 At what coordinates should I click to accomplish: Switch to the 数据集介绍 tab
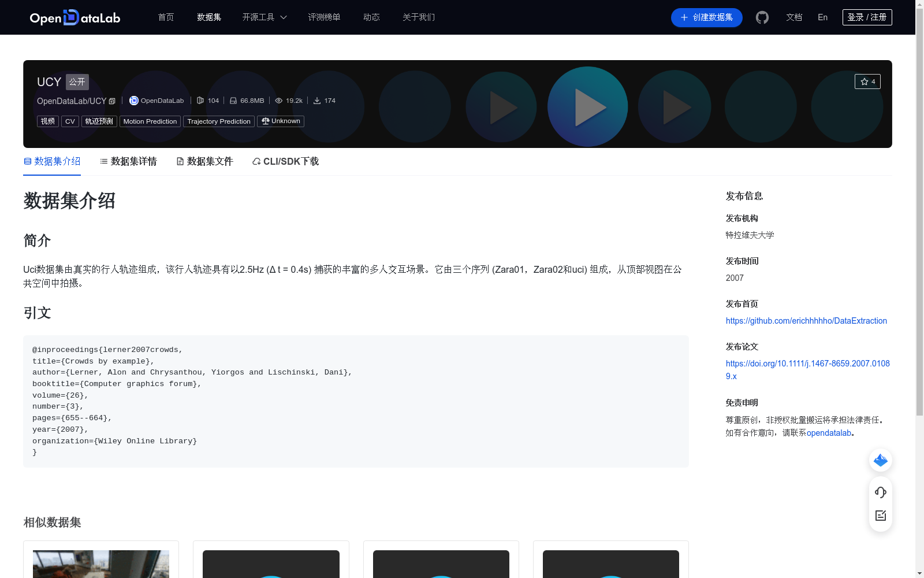52,161
